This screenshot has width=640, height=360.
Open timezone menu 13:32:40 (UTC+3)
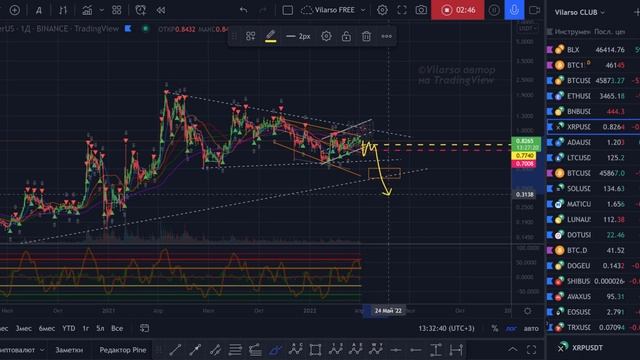click(x=447, y=328)
